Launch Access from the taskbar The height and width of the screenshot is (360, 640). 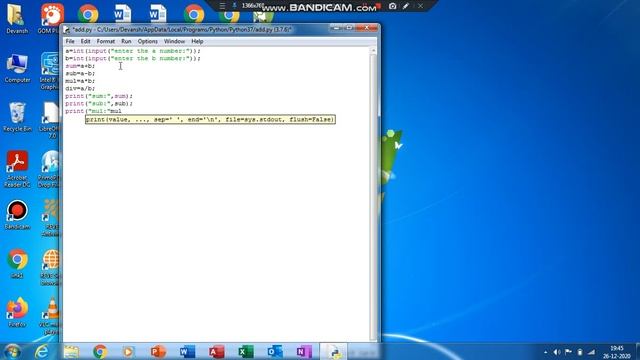tap(217, 351)
